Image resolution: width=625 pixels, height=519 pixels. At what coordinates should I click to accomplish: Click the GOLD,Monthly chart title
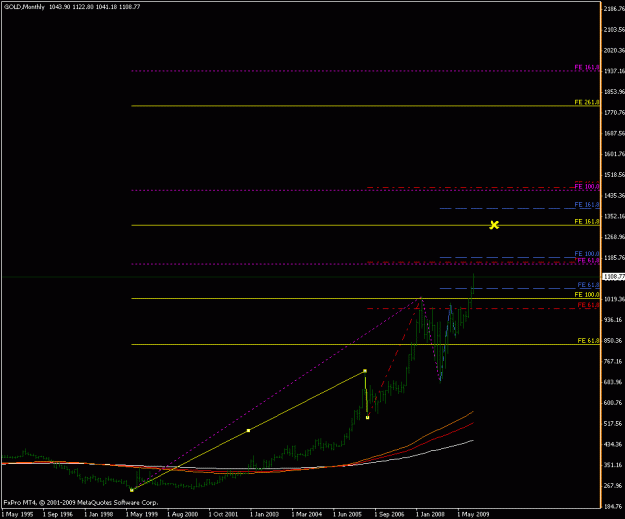(x=24, y=7)
